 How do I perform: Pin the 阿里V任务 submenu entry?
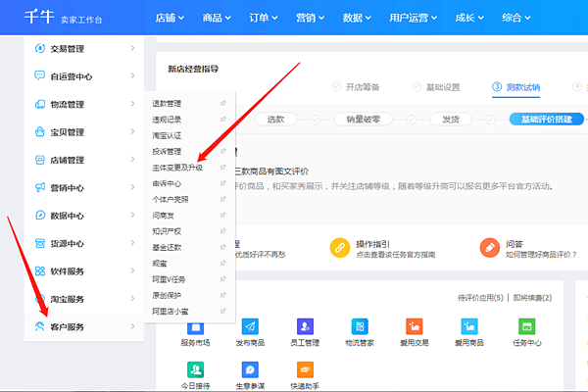[223, 279]
